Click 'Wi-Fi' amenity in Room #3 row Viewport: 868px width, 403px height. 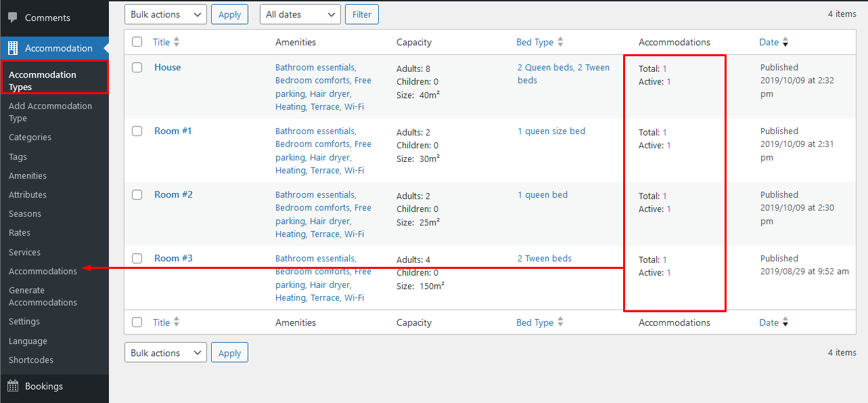(x=354, y=297)
